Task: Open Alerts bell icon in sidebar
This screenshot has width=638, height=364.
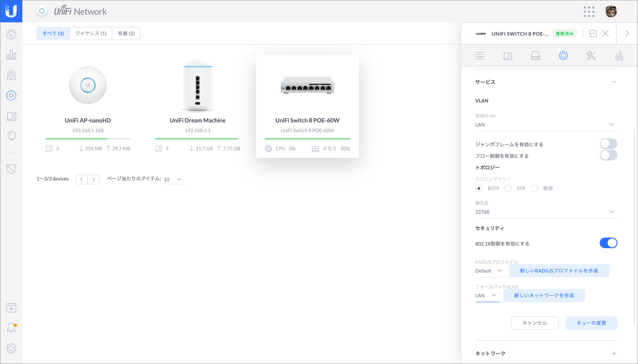Action: (x=11, y=328)
